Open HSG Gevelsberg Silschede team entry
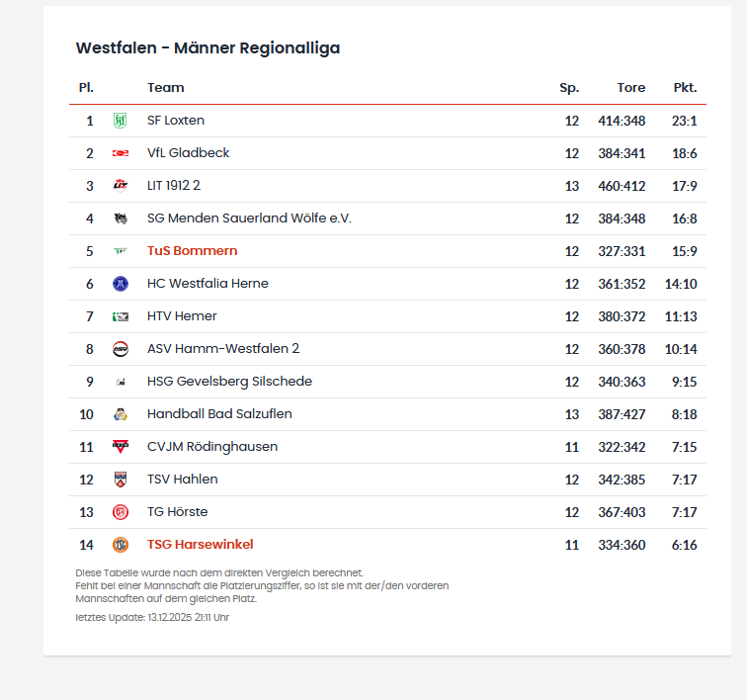Viewport: 747px width, 700px height. [229, 382]
